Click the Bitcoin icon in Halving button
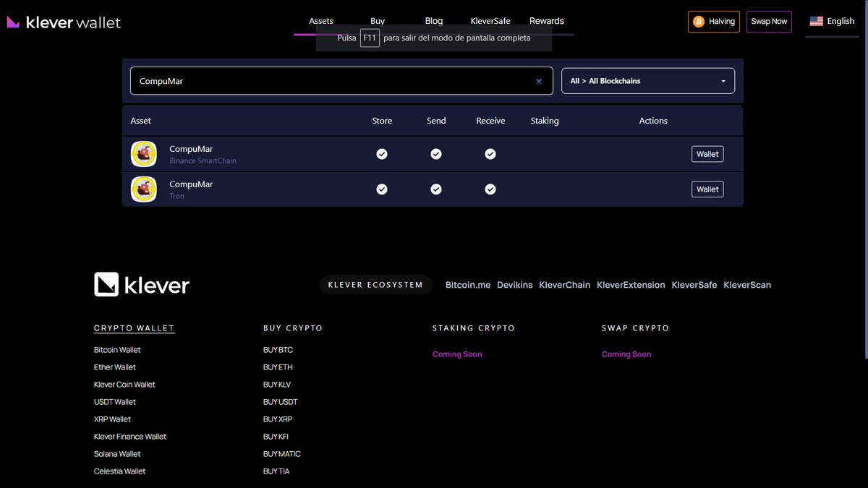 pos(699,22)
